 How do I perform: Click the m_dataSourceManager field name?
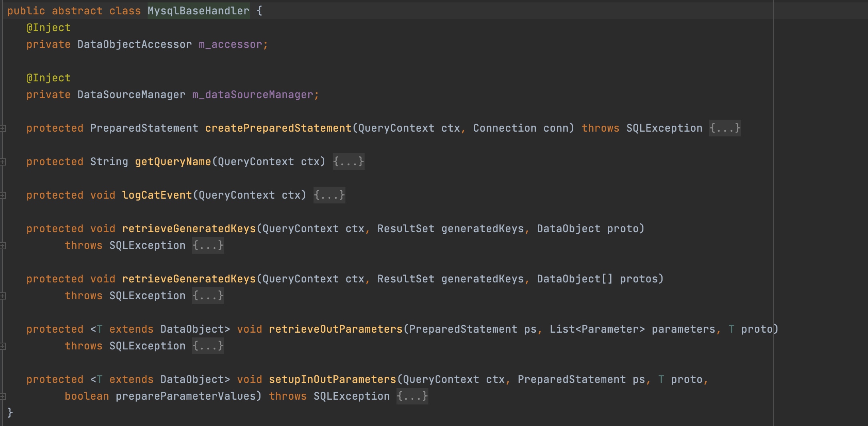253,95
